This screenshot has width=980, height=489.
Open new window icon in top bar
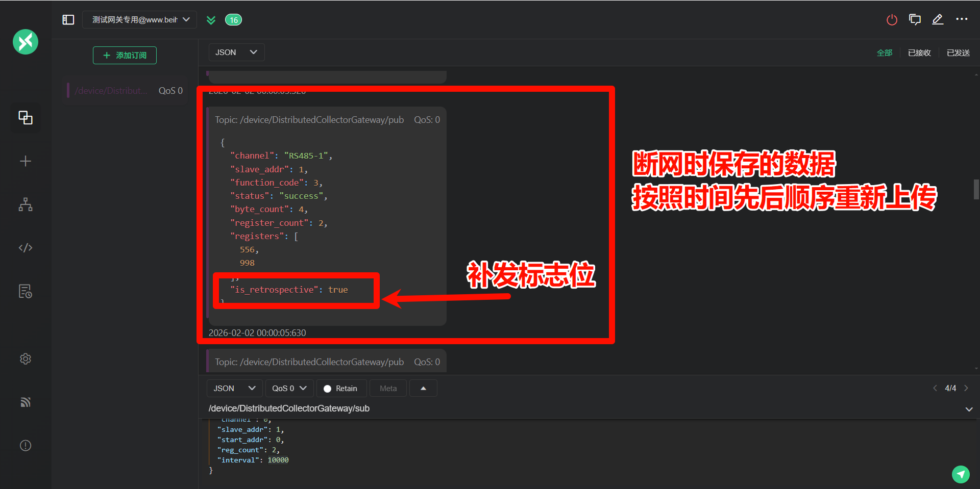coord(915,20)
